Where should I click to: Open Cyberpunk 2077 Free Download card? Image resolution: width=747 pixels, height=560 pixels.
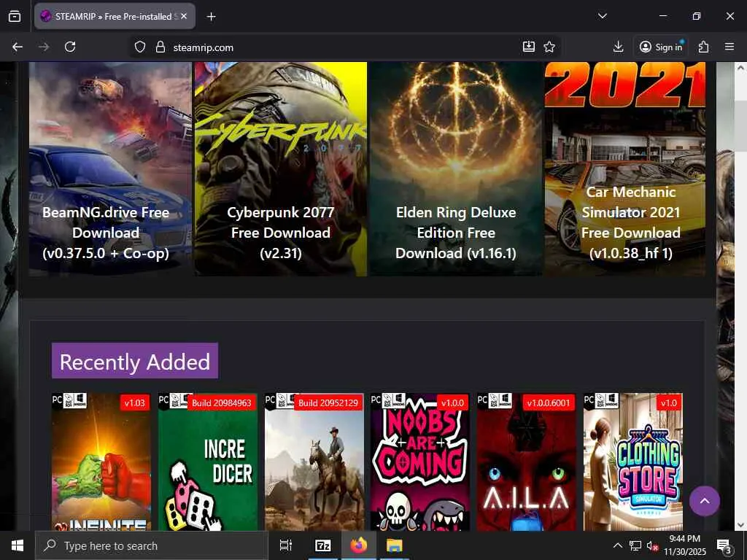point(281,168)
